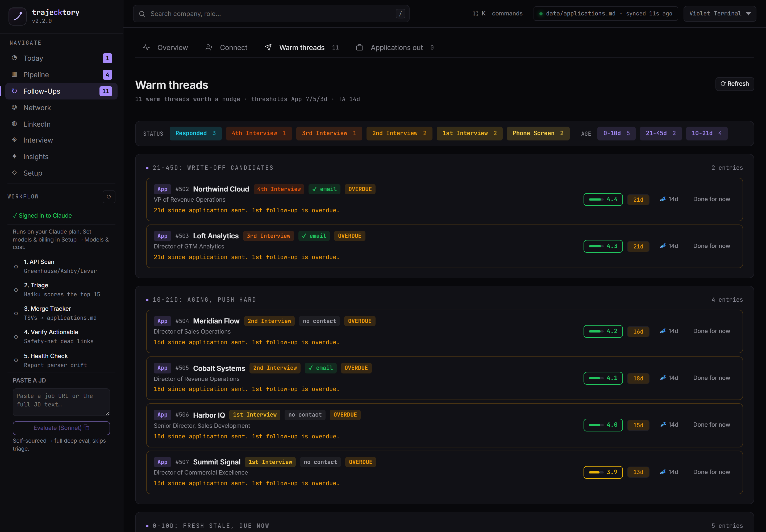Select workflow step 5. Health Check

click(61, 360)
